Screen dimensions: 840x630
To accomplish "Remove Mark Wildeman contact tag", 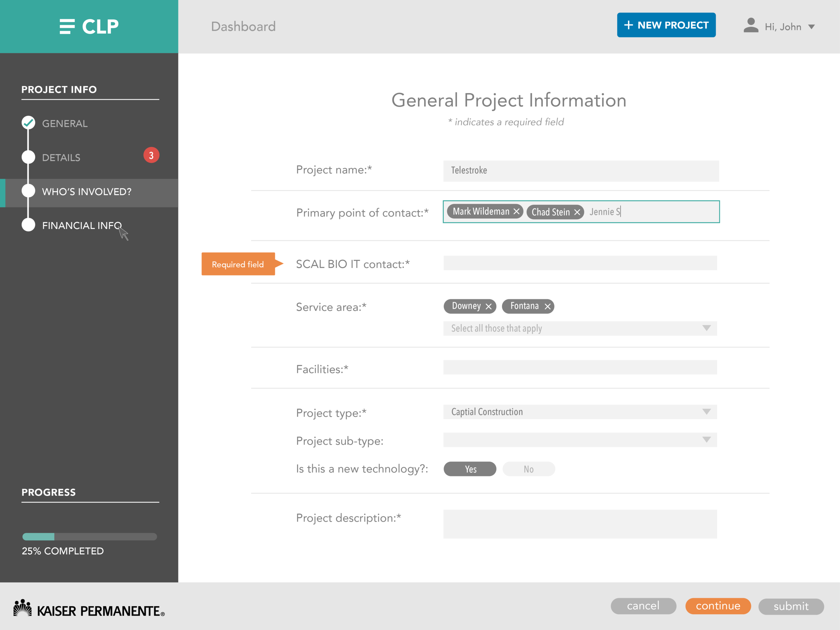I will pos(516,212).
